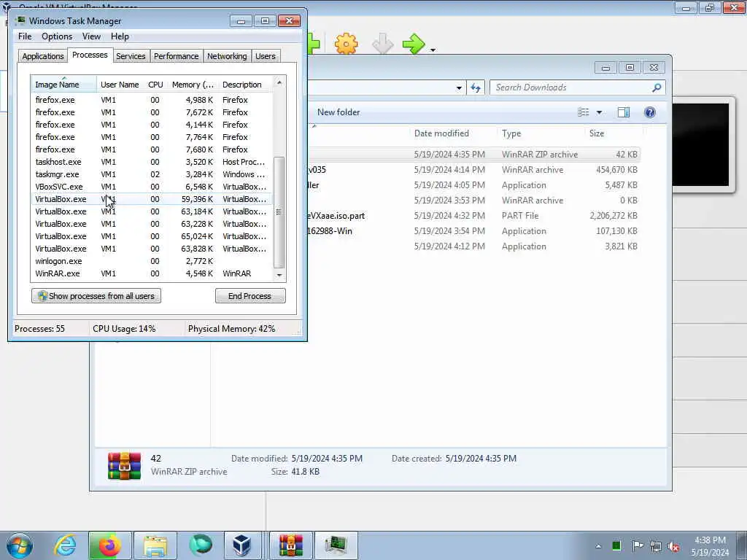This screenshot has width=747, height=560.
Task: Click the Change your view icon
Action: tap(584, 112)
